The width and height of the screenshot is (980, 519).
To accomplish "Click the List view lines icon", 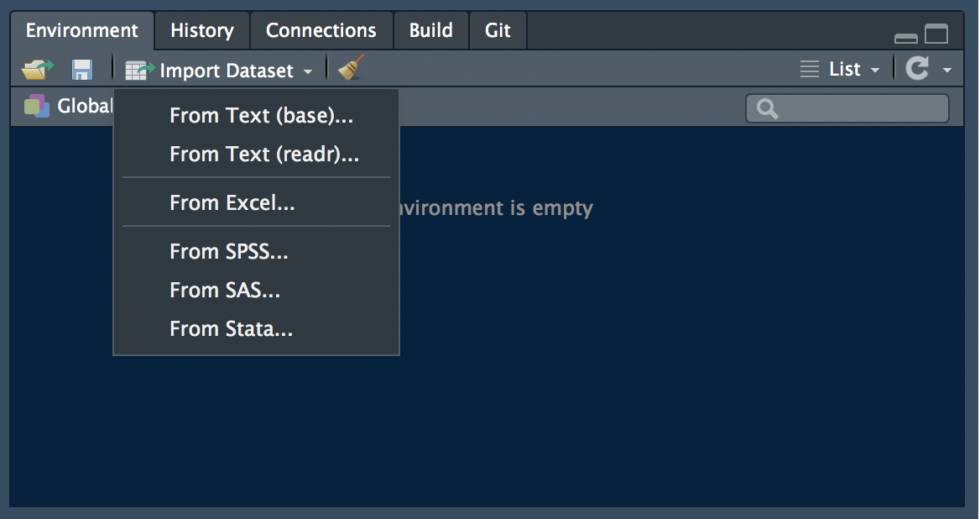I will click(x=810, y=69).
